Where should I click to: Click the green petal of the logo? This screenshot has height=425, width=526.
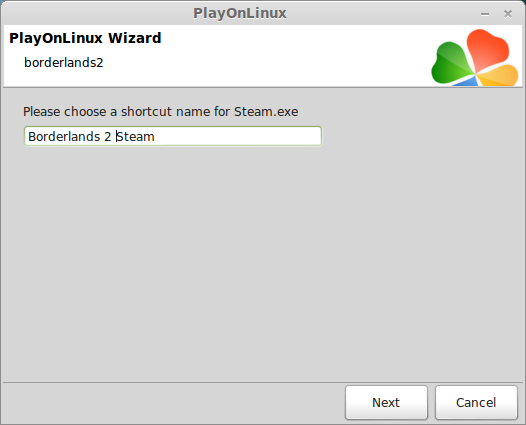click(451, 64)
